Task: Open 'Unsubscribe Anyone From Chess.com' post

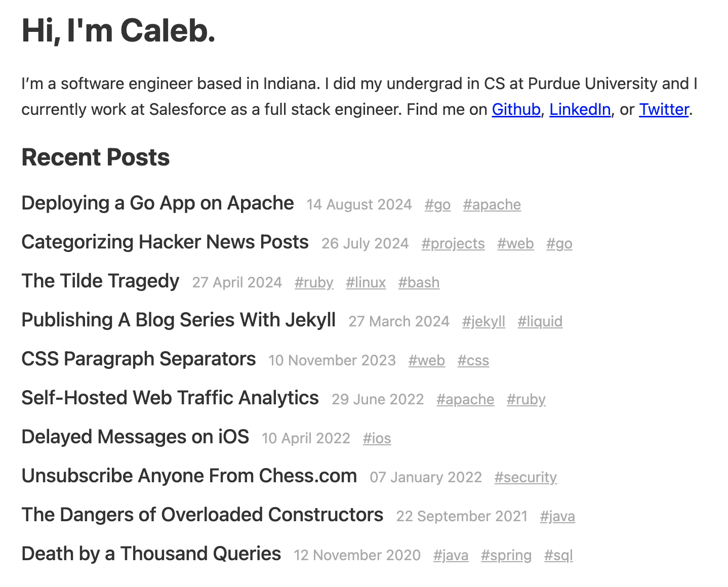Action: pyautogui.click(x=189, y=476)
